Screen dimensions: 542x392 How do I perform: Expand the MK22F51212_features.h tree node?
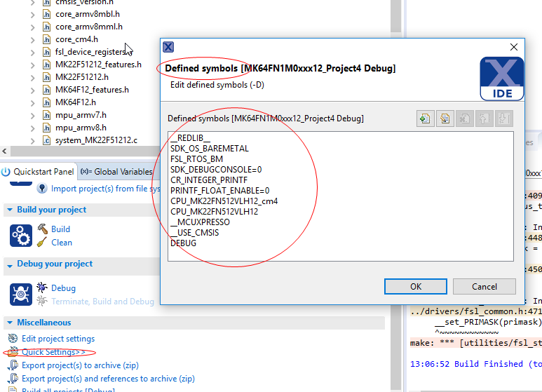32,65
